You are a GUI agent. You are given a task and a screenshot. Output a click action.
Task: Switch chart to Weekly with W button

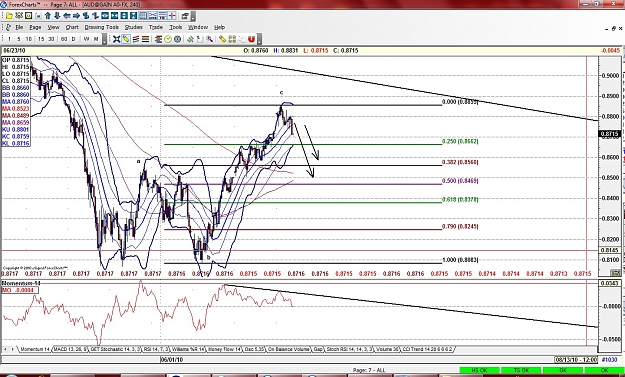(86, 39)
